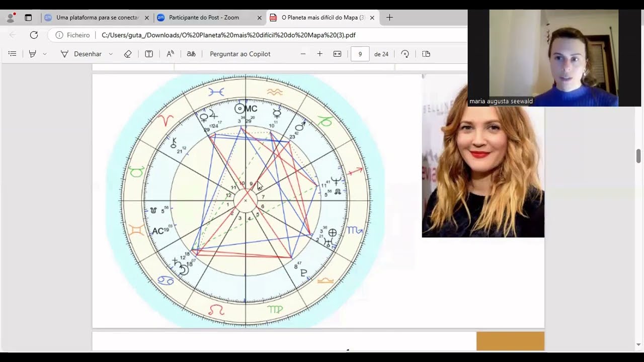Viewport: 644px width, 362px height.
Task: View site information next to Ficheiro
Action: point(59,35)
